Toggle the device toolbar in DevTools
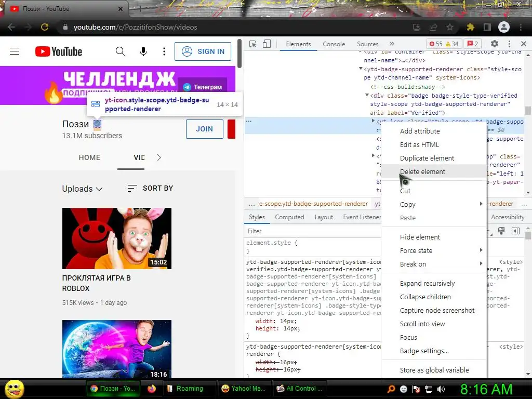 tap(267, 44)
